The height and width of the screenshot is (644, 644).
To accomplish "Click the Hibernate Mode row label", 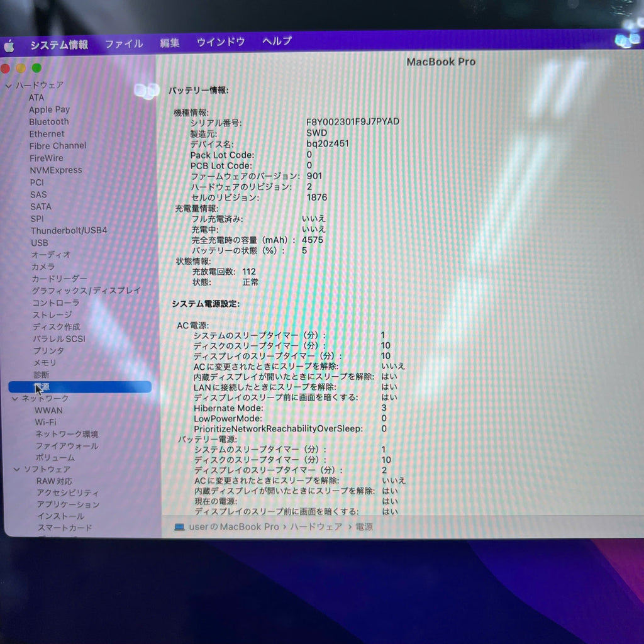I will click(228, 408).
